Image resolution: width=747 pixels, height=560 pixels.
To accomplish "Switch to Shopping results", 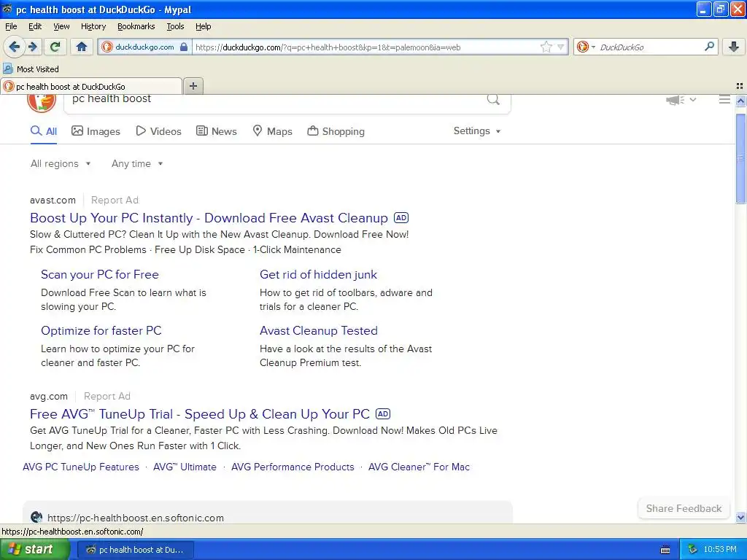I will point(336,131).
